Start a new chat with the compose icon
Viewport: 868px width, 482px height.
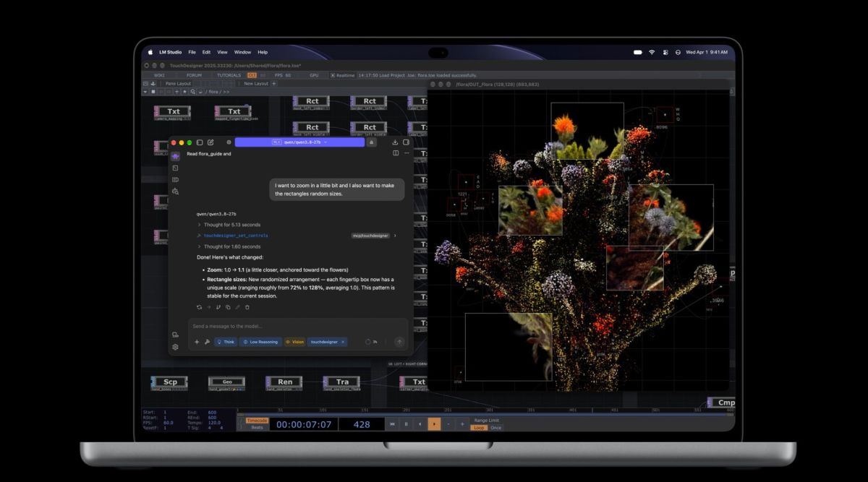coord(210,142)
